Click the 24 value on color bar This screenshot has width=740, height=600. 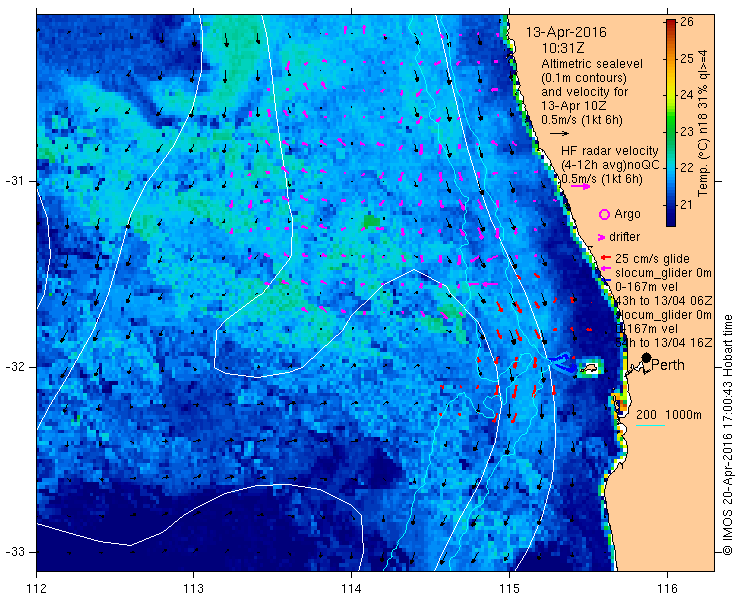pyautogui.click(x=687, y=95)
